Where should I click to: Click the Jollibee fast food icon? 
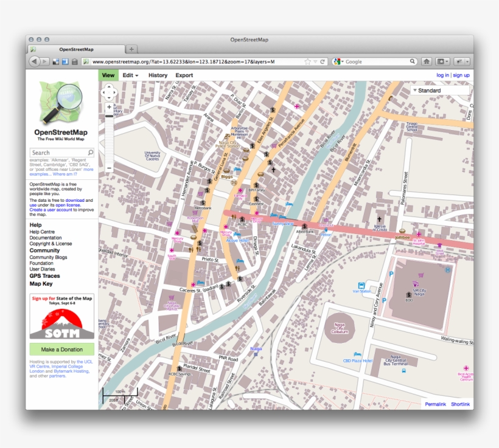402,231
